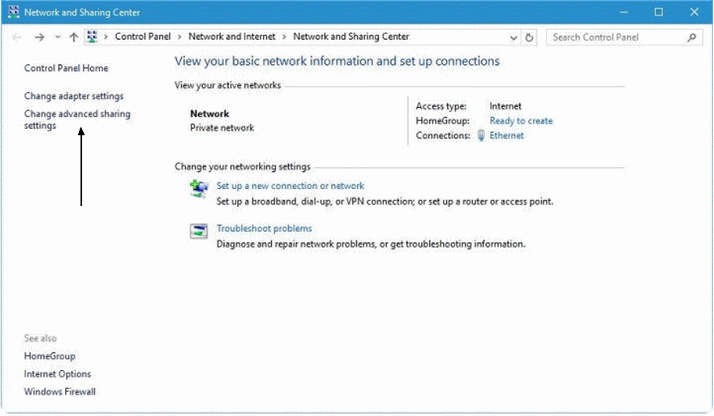Click the search magnifier icon

[x=692, y=37]
